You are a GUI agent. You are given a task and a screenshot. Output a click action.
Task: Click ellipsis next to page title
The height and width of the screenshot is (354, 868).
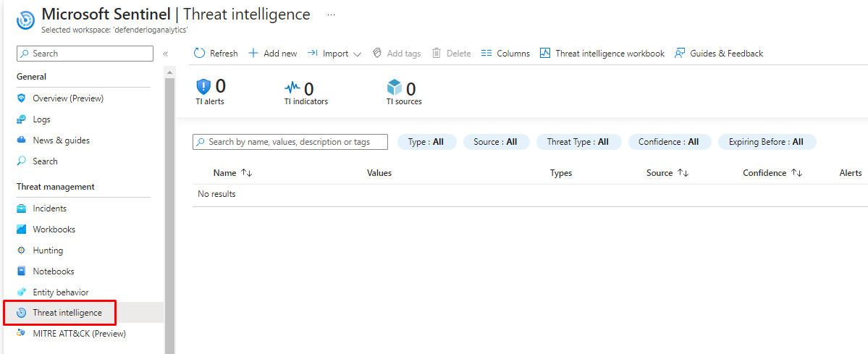coord(331,14)
